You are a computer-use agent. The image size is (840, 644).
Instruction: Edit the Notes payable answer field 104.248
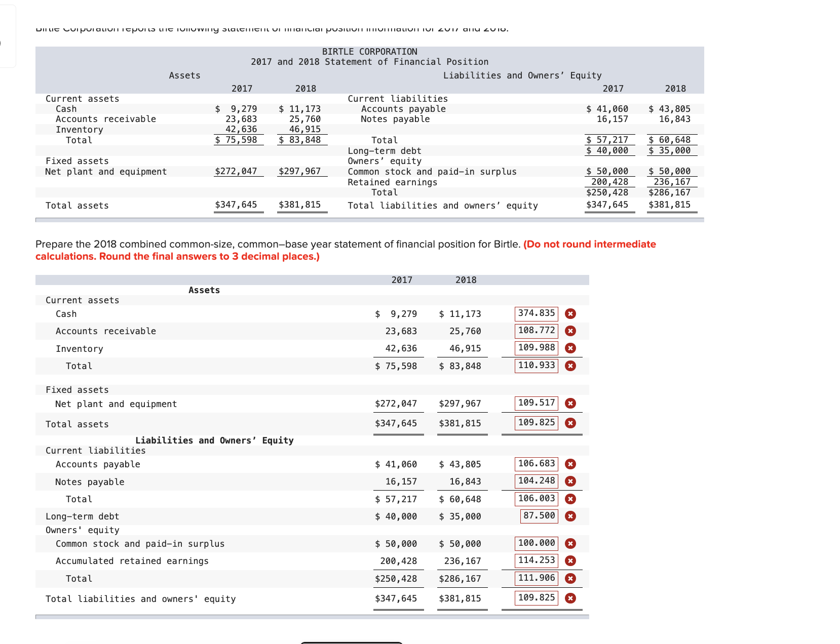537,481
